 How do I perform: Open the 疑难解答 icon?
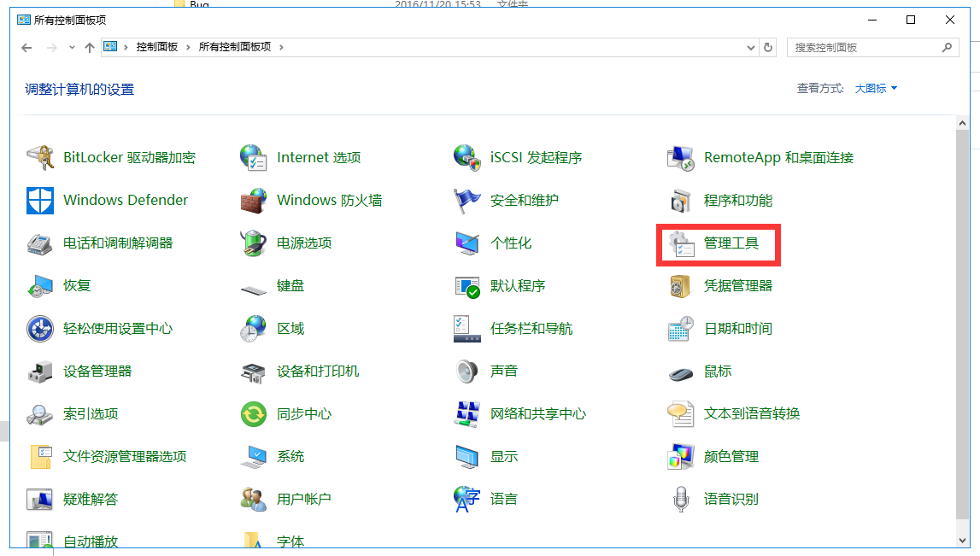40,499
